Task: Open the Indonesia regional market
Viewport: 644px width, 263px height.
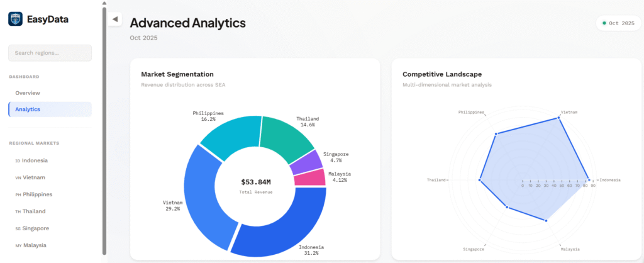Action: click(50, 160)
